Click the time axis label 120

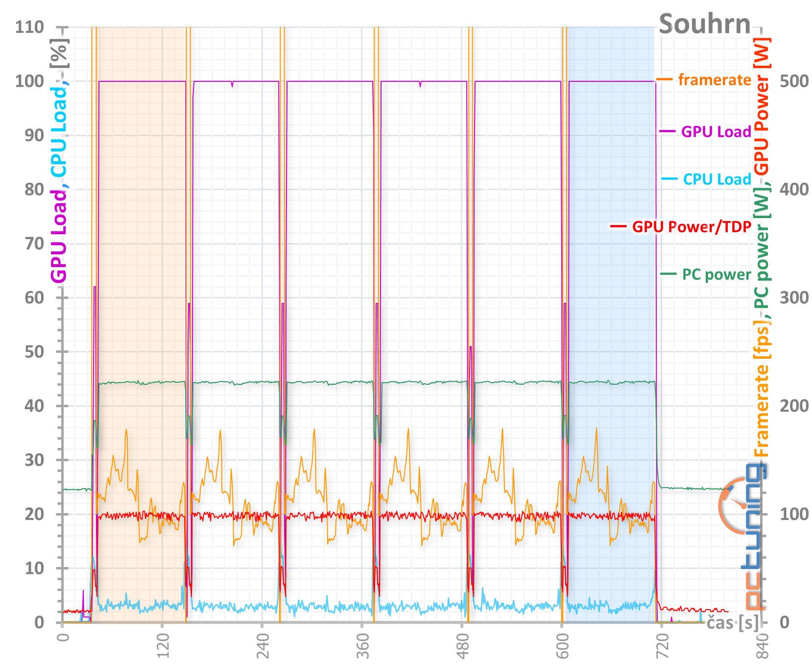click(163, 646)
